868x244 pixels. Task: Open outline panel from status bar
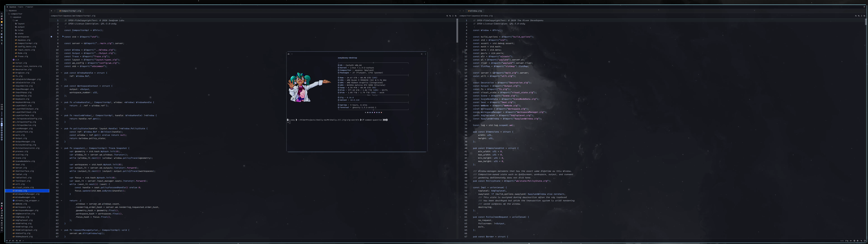coord(13,241)
